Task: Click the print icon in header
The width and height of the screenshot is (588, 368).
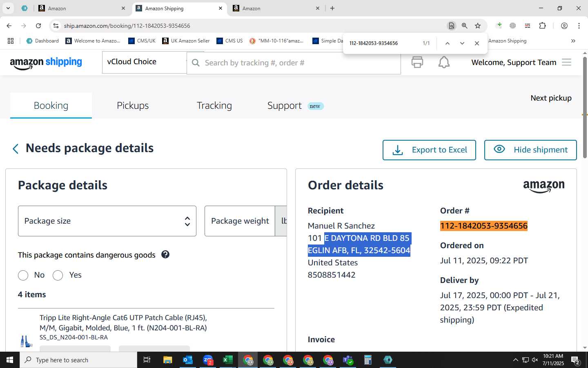Action: click(417, 62)
